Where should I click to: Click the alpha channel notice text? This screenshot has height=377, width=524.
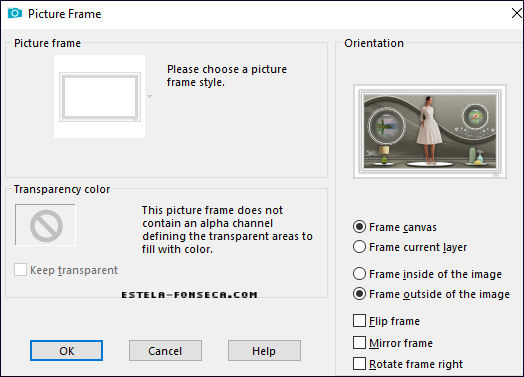pyautogui.click(x=227, y=230)
